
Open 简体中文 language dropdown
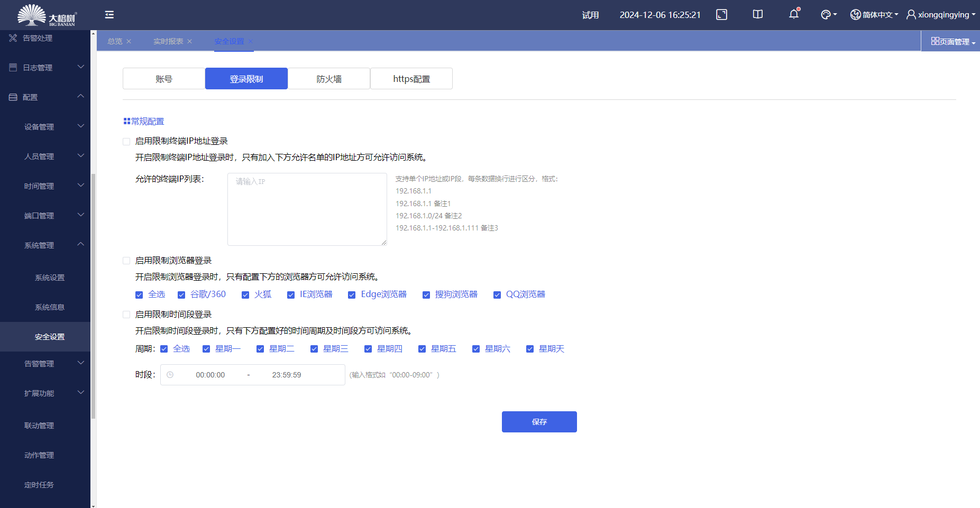click(x=874, y=15)
